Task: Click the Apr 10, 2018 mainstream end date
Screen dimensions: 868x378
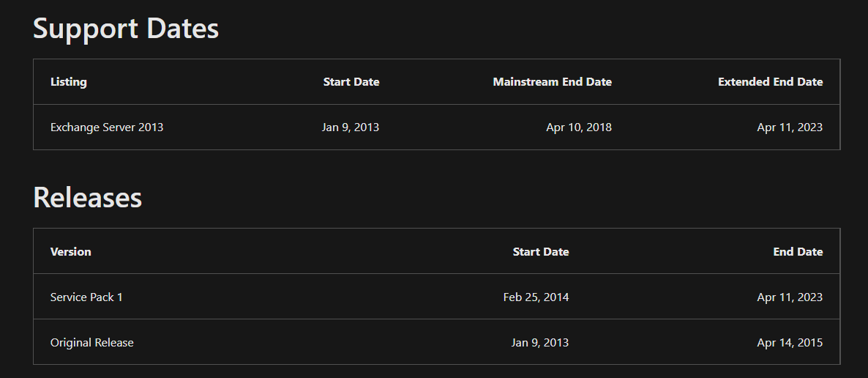Action: tap(578, 127)
